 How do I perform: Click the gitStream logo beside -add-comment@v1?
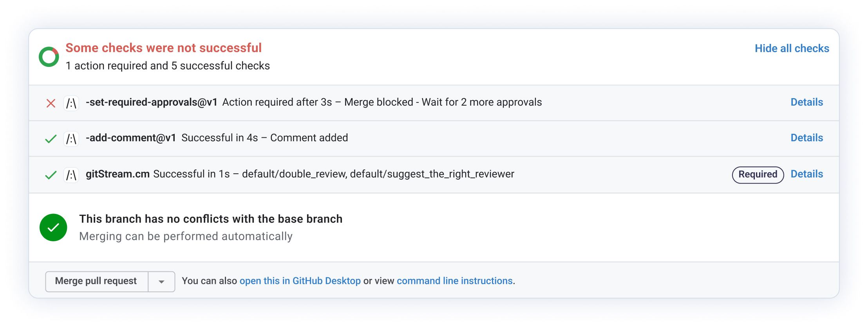click(x=71, y=139)
